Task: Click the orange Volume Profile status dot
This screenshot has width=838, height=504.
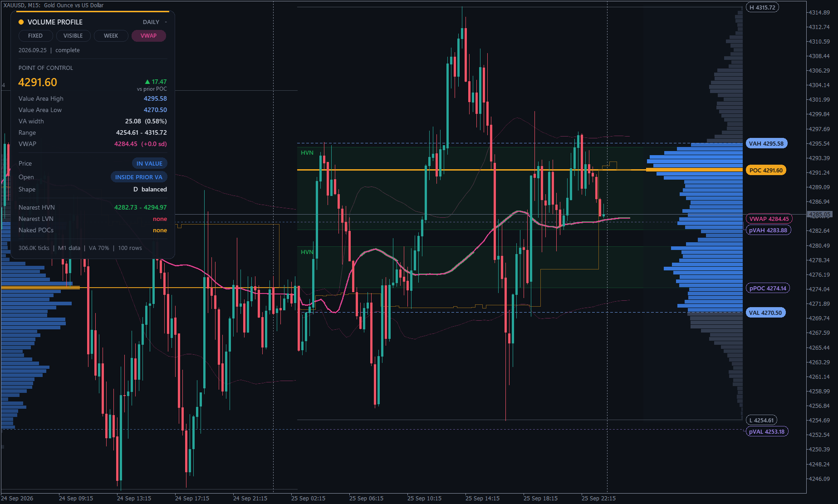Action: (x=21, y=22)
